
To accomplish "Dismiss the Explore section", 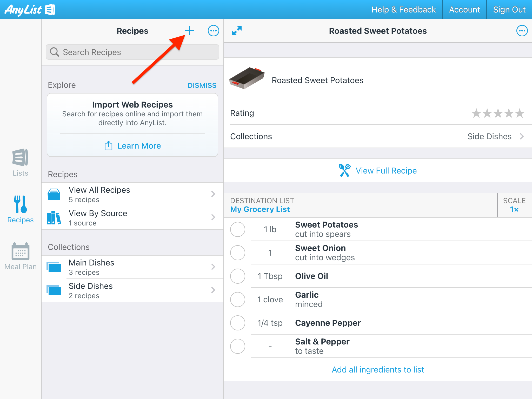I will pos(202,85).
